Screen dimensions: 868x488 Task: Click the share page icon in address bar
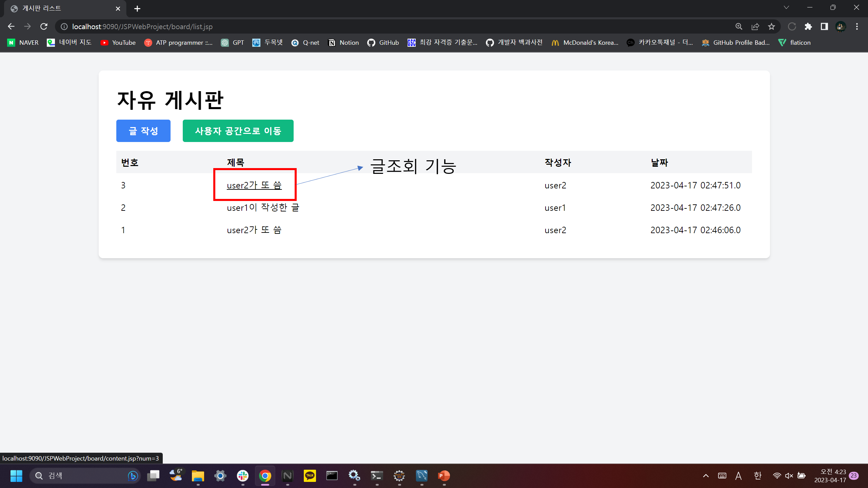755,26
